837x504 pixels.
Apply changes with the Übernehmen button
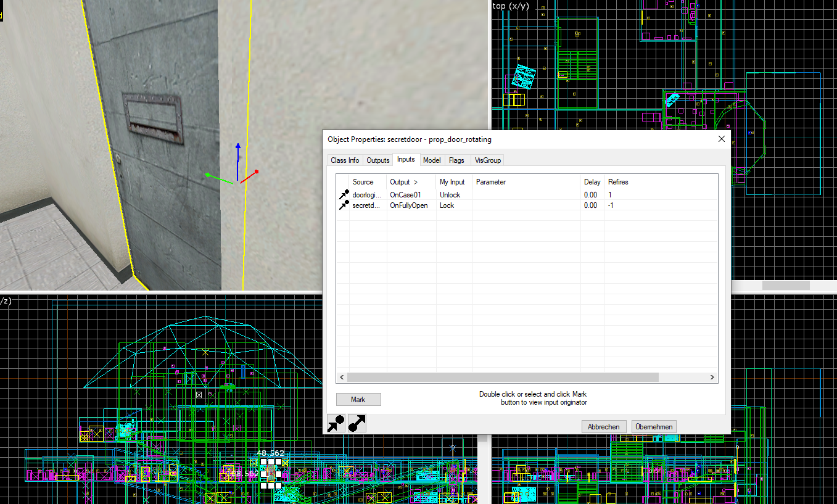(x=654, y=427)
